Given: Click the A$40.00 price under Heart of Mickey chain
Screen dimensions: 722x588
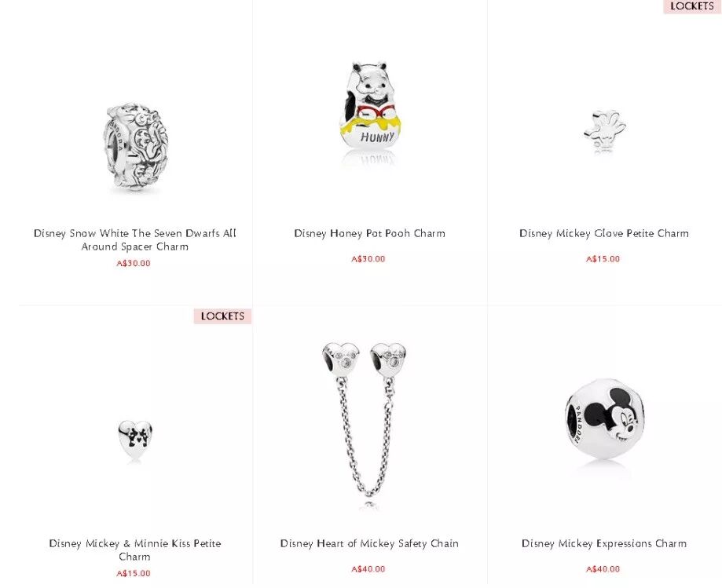Looking at the screenshot, I should [368, 568].
